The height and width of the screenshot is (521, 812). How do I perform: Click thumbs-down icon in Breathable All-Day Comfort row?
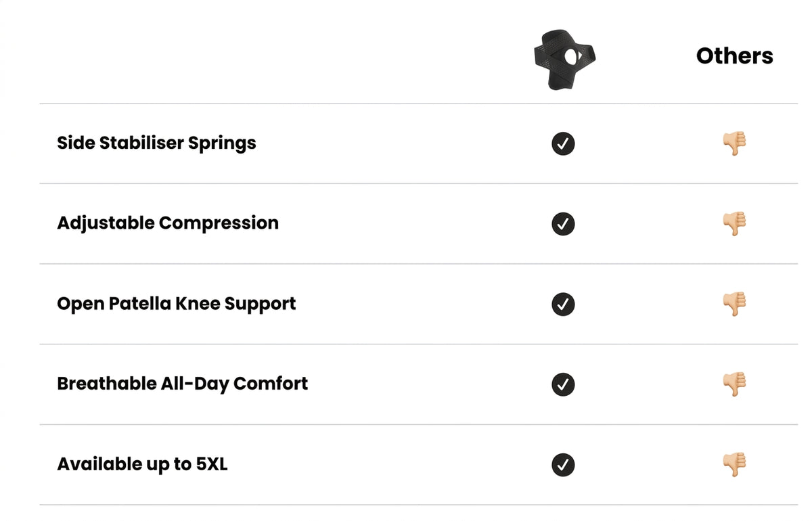(x=734, y=384)
